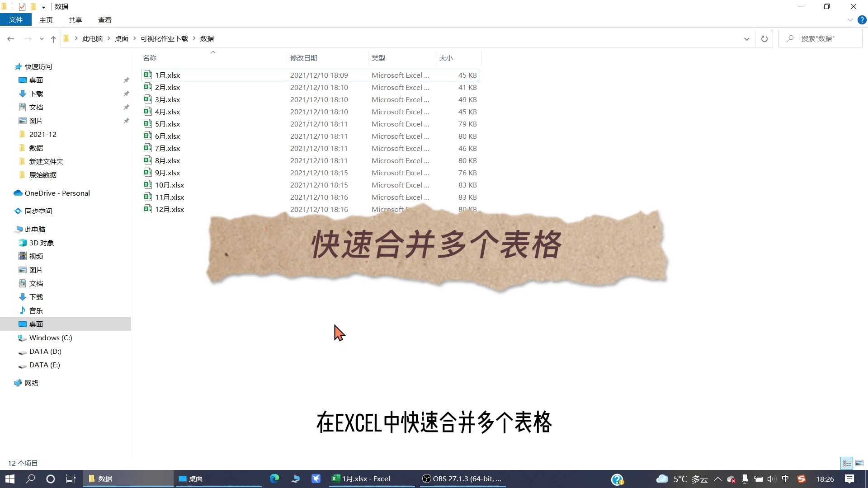The width and height of the screenshot is (868, 488).
Task: Click the back navigation arrow
Action: tap(11, 39)
